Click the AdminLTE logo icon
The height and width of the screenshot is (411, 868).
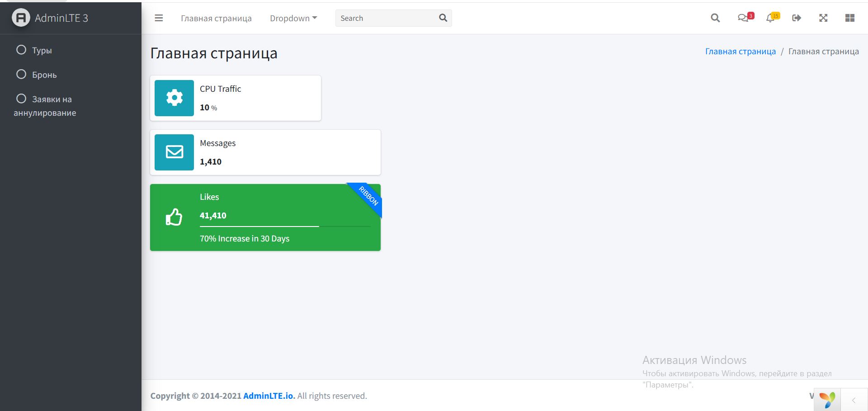point(21,18)
